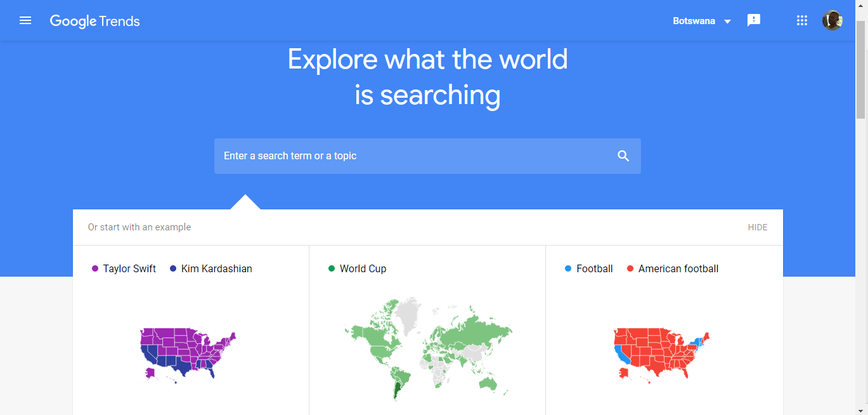The width and height of the screenshot is (868, 415).
Task: Select the Botswana region label
Action: [x=694, y=21]
